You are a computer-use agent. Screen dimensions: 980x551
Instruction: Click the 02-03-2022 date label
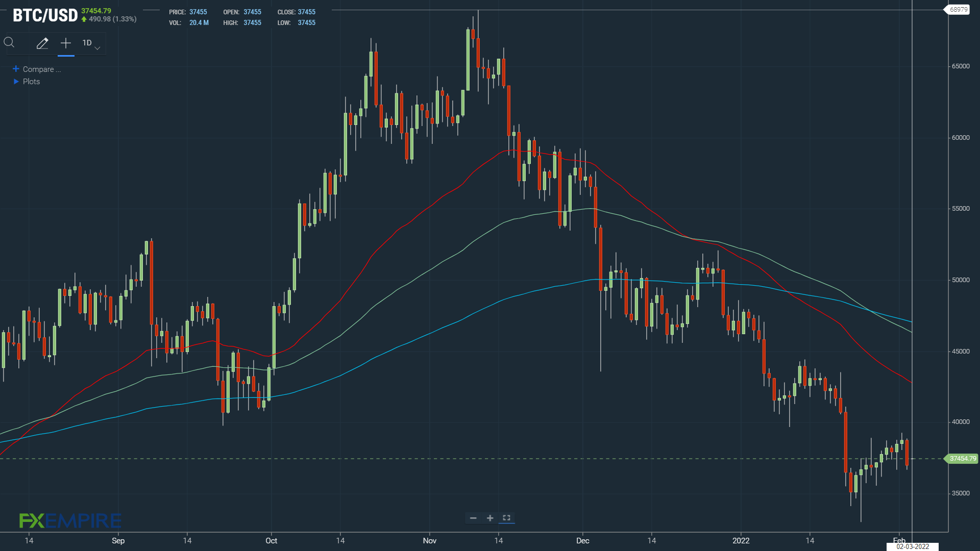tap(913, 546)
